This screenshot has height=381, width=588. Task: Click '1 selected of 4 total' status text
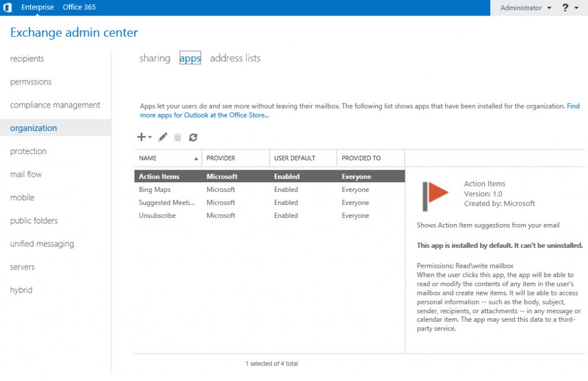pyautogui.click(x=272, y=364)
